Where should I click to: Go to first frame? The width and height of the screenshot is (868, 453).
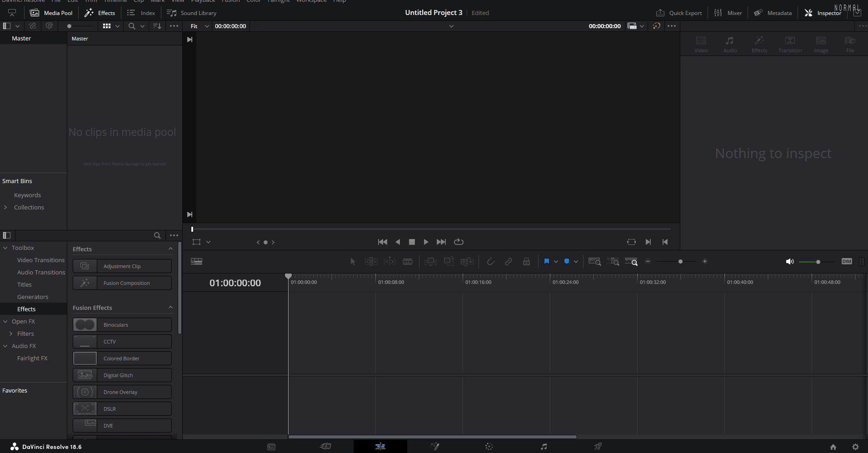click(383, 242)
